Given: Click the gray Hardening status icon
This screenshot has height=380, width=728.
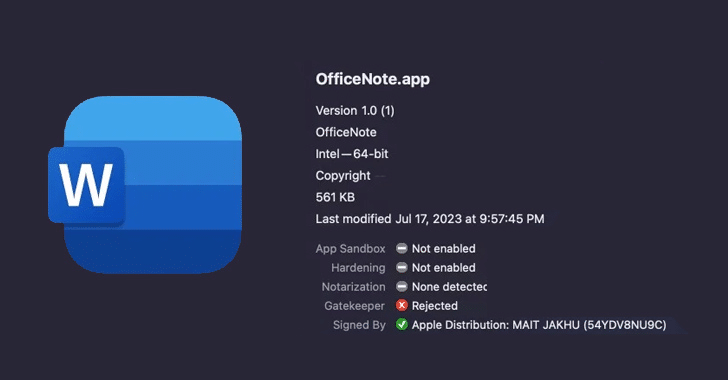Looking at the screenshot, I should pyautogui.click(x=402, y=268).
